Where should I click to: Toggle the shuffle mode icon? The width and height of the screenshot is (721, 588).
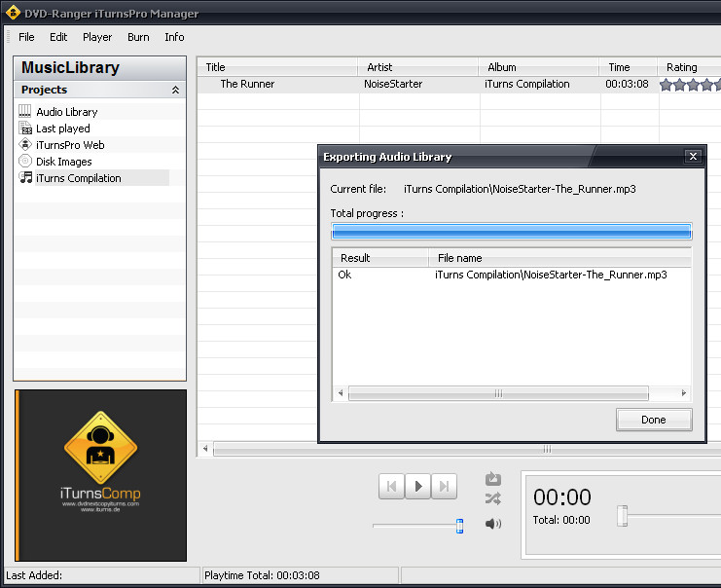point(493,498)
